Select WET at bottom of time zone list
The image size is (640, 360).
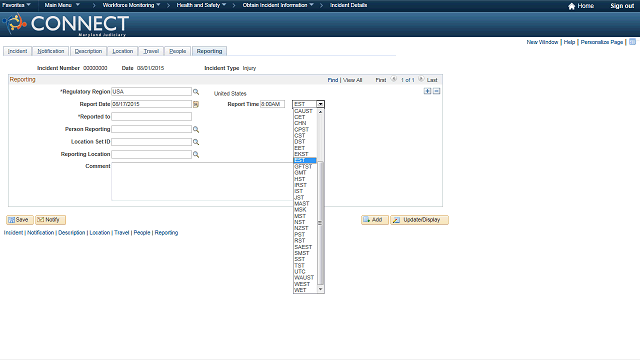click(x=305, y=290)
